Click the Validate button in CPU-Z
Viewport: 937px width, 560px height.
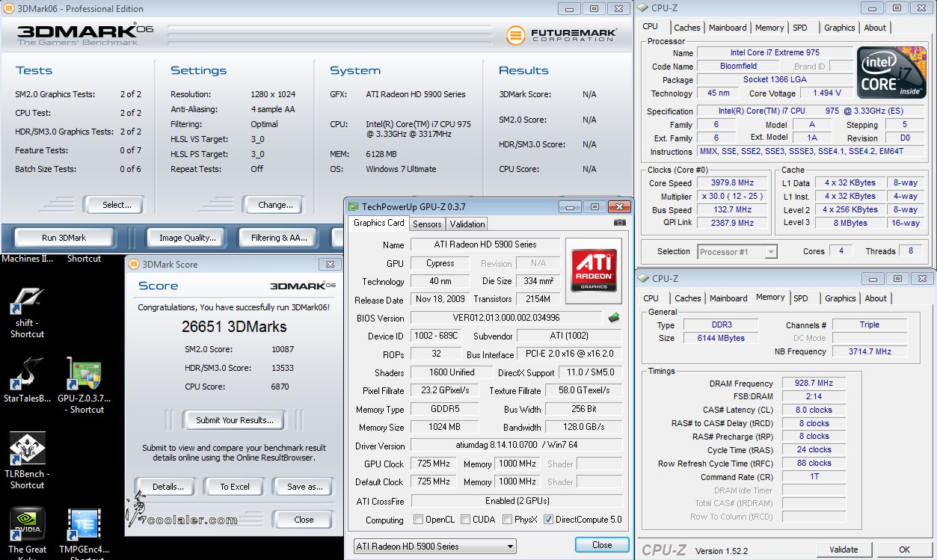coord(844,550)
